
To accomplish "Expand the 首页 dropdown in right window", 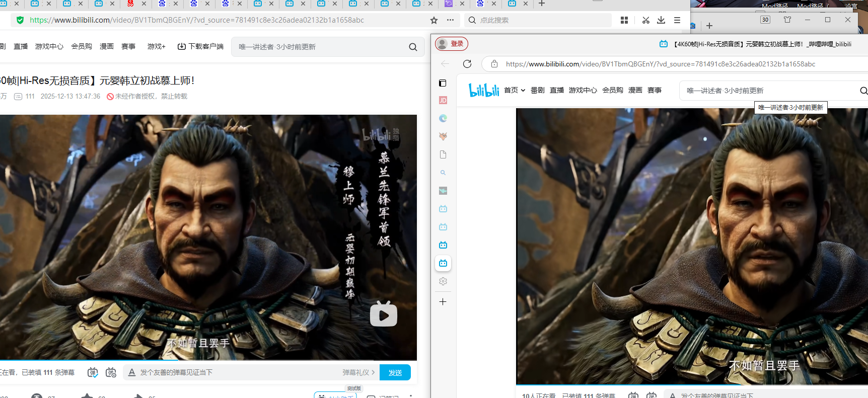I will pos(515,90).
